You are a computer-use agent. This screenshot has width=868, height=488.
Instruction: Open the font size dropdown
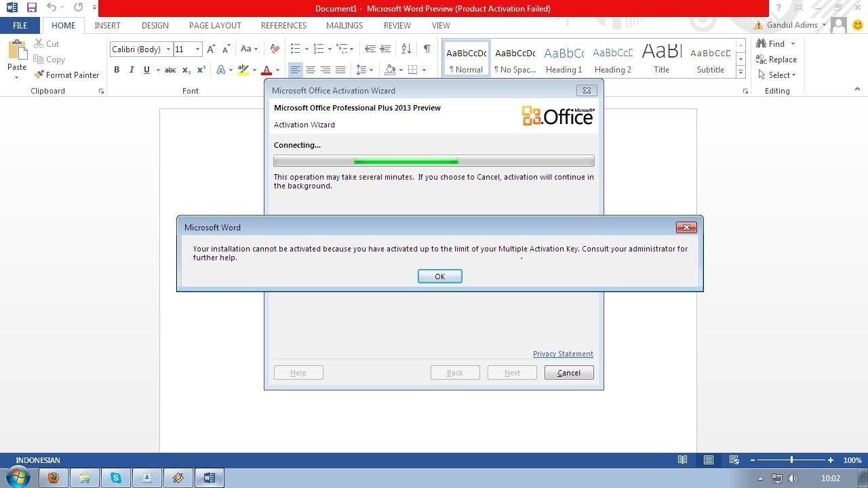click(197, 49)
